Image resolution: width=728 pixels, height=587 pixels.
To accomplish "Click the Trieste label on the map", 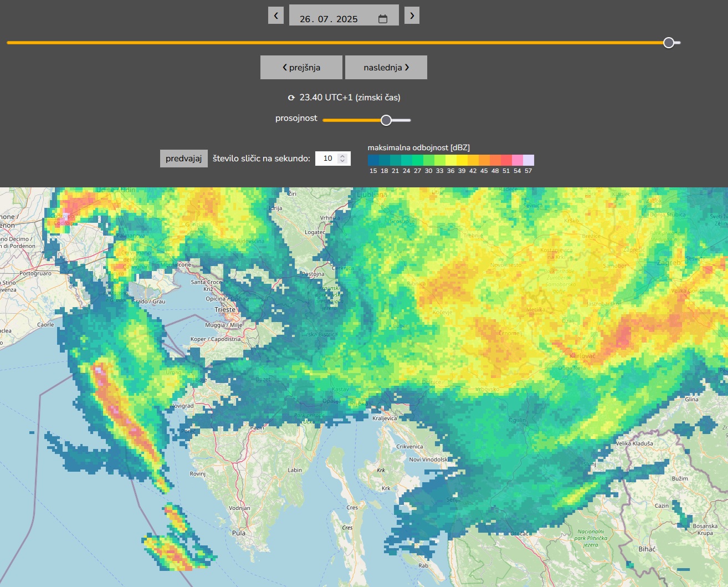I will point(225,309).
